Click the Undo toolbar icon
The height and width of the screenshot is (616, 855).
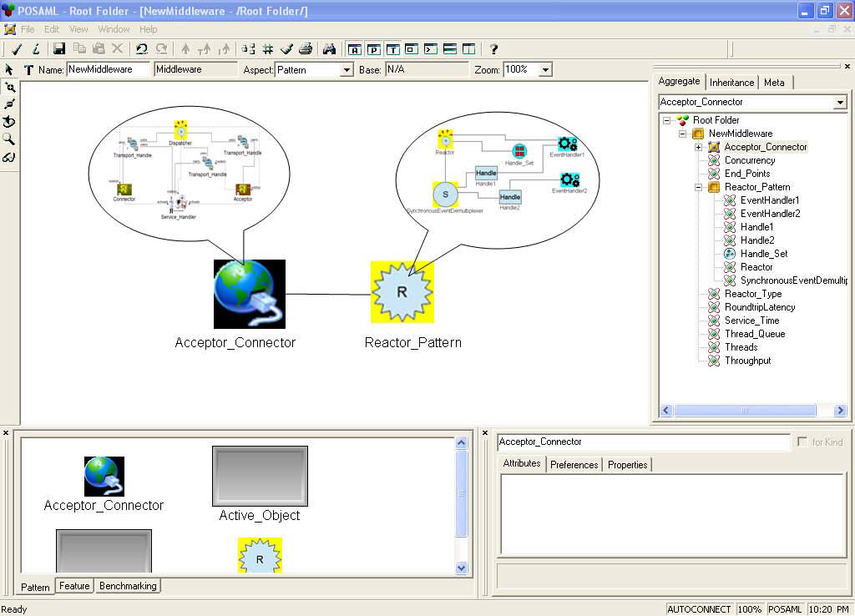click(141, 49)
